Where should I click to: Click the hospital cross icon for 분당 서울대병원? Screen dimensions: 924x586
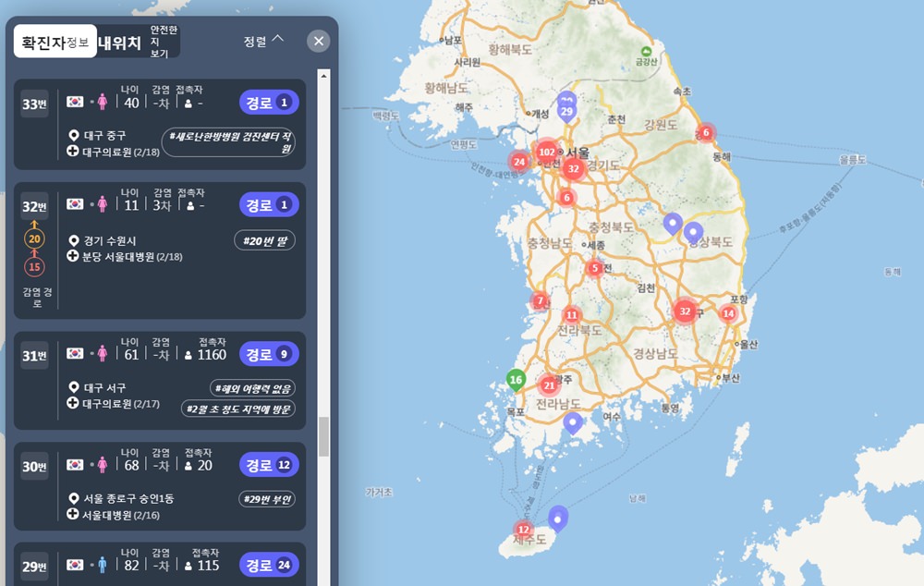(72, 256)
